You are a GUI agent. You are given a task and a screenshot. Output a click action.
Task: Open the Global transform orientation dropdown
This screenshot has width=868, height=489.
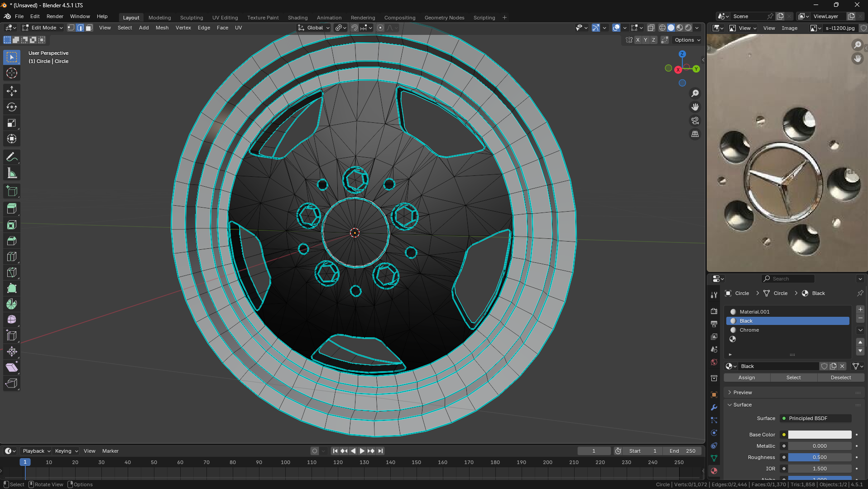pyautogui.click(x=314, y=28)
